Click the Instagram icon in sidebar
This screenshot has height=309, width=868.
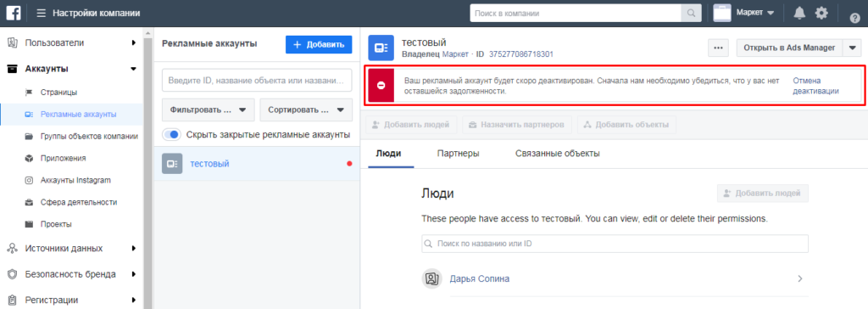coord(30,180)
